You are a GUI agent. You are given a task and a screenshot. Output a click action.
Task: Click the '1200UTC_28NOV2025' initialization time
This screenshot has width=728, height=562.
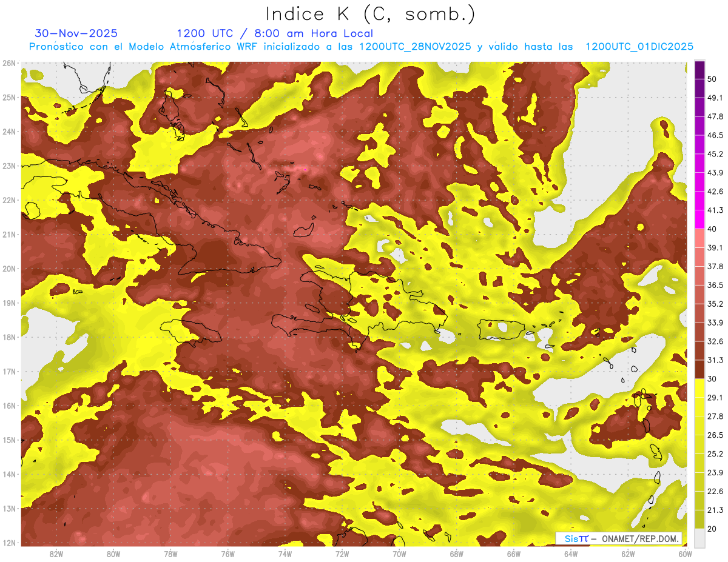[x=414, y=47]
